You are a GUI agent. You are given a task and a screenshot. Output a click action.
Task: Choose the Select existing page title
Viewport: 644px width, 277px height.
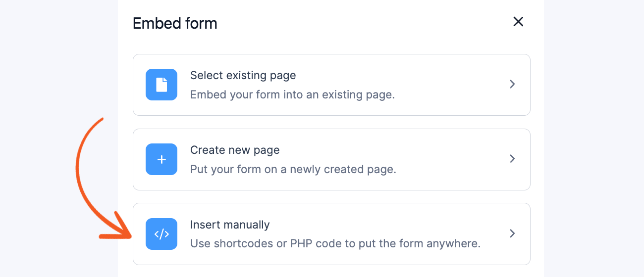(243, 76)
